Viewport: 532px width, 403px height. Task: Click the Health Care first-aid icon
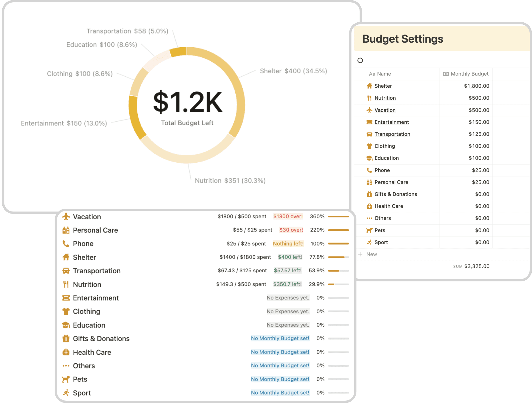pyautogui.click(x=370, y=206)
